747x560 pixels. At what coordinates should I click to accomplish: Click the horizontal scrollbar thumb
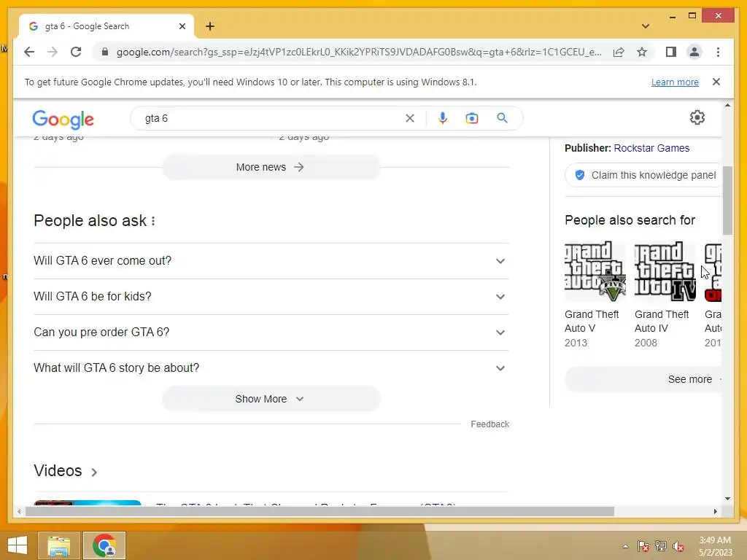(320, 511)
